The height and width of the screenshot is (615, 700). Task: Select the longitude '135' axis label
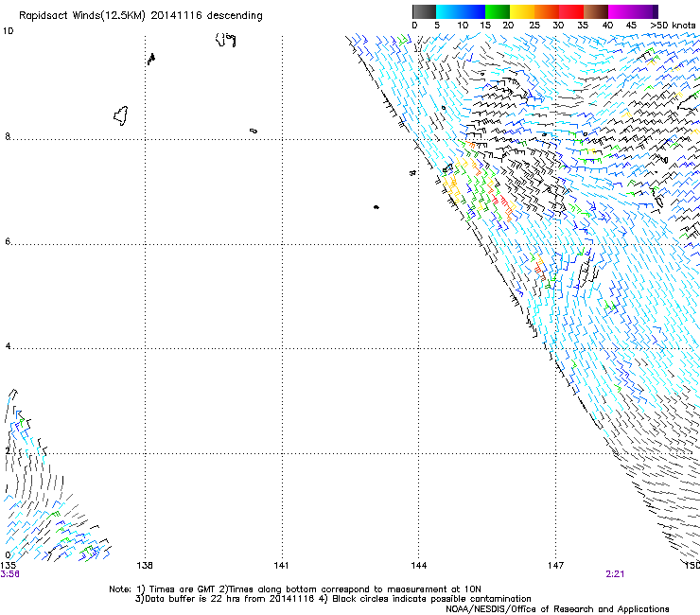pos(8,566)
